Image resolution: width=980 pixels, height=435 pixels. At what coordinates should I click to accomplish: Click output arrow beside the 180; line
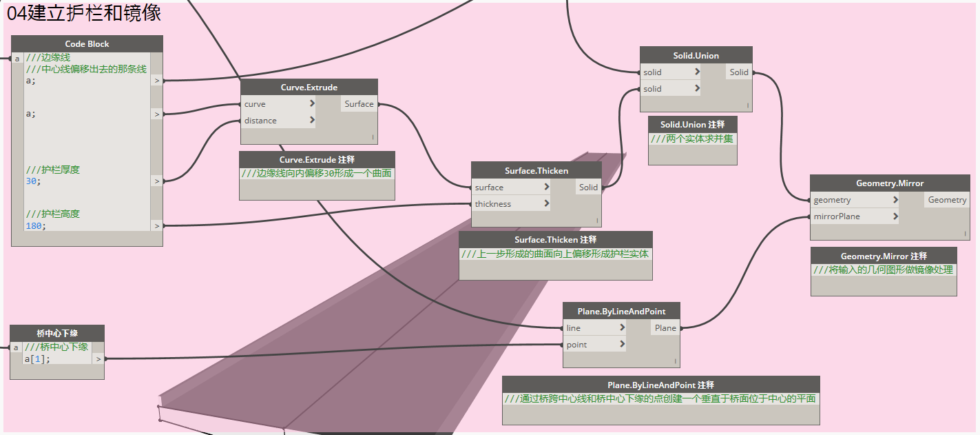[157, 225]
